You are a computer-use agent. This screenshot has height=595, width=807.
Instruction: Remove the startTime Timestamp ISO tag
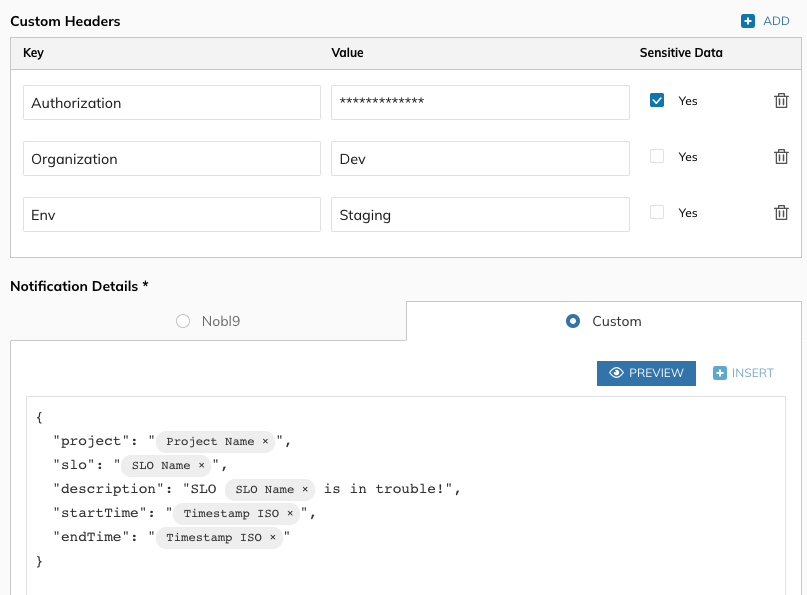click(290, 513)
